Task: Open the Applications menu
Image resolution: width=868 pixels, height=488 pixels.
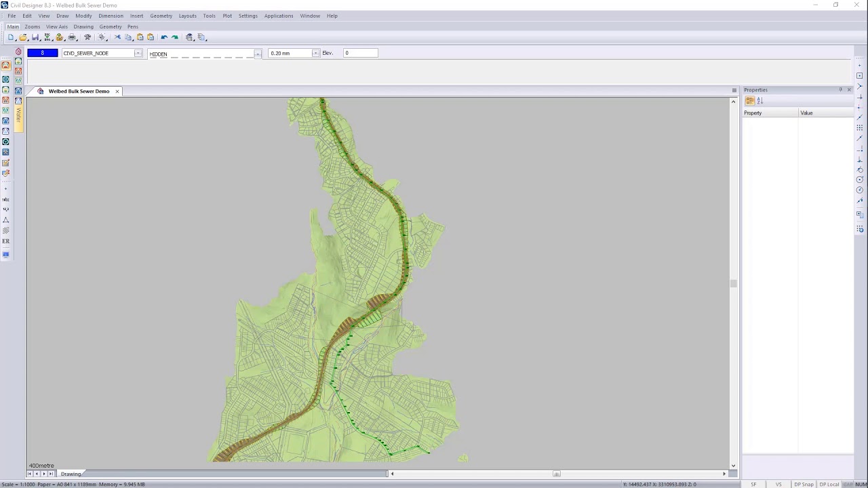Action: 279,16
